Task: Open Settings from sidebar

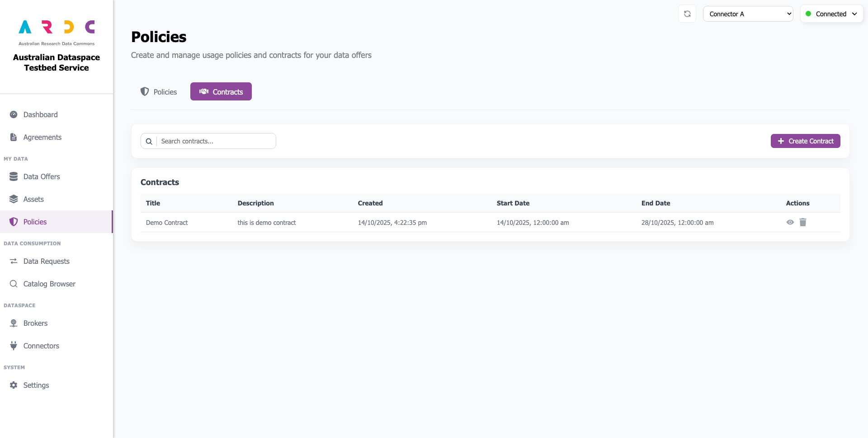Action: coord(57,385)
